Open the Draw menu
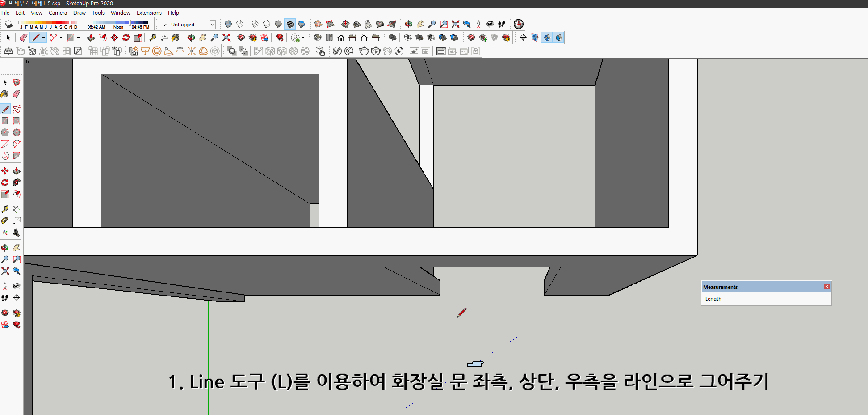868x415 pixels. pyautogui.click(x=79, y=13)
